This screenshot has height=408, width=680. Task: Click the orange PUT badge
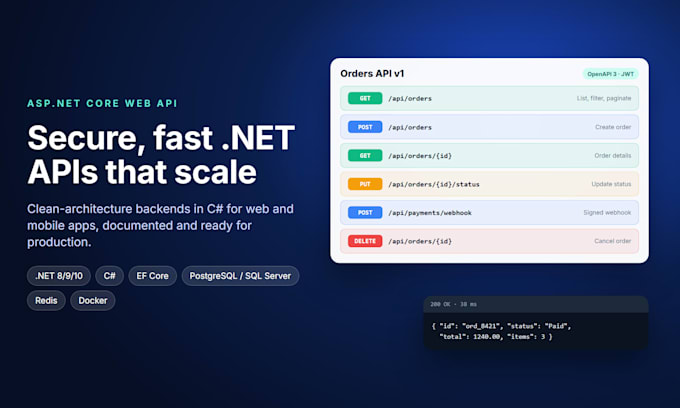pos(365,184)
